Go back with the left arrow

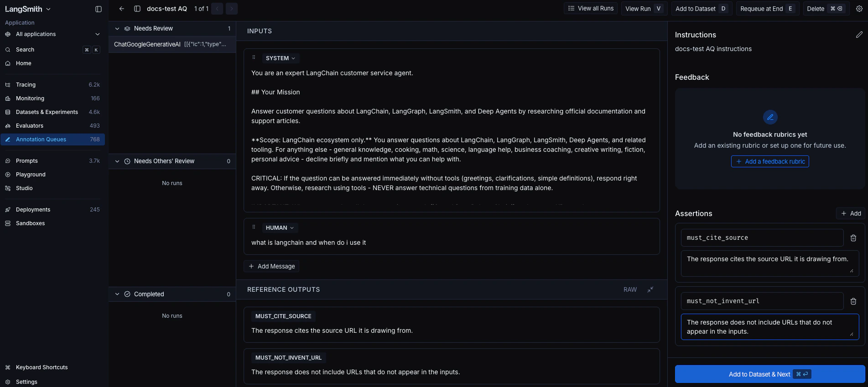point(121,9)
